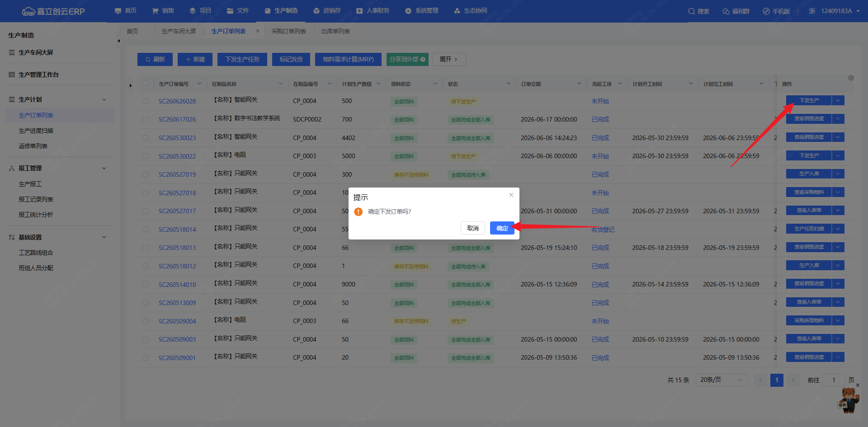The image size is (868, 427).
Task: Open the 手机版 option
Action: pos(776,11)
